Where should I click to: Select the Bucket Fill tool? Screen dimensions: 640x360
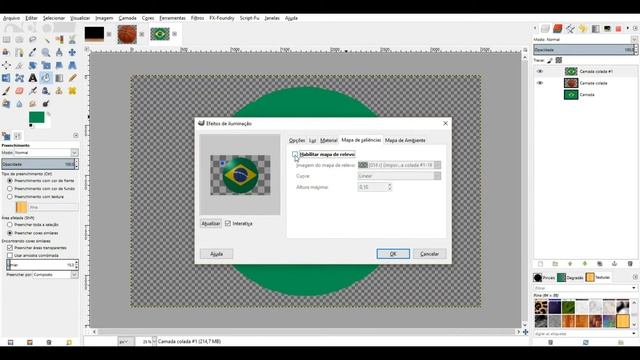click(x=46, y=78)
